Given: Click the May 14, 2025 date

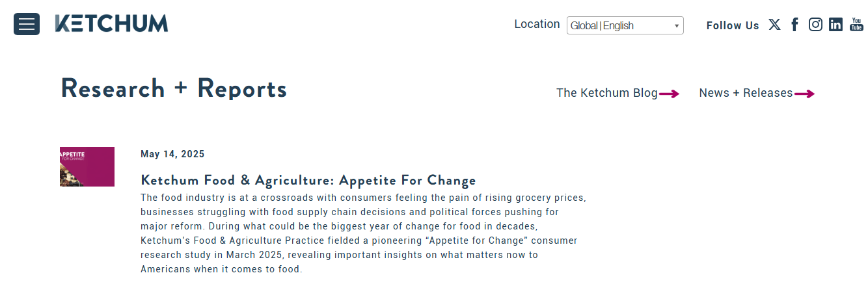Looking at the screenshot, I should click(x=172, y=154).
